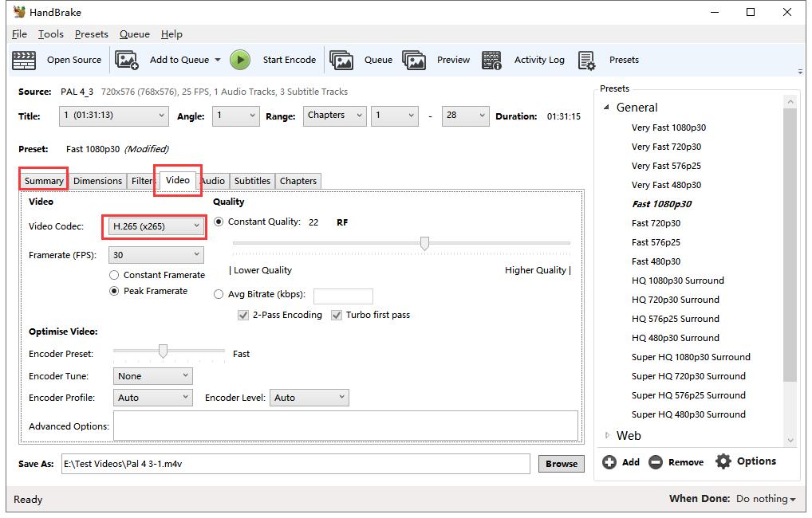Open the Presets menu in the menu bar
Viewport: 812px width, 518px height.
pos(92,34)
